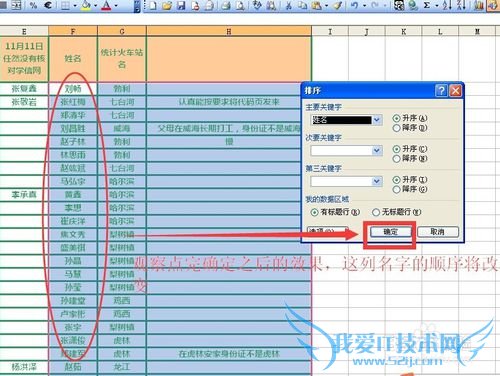Select 升序(A) for the primary key
The height and width of the screenshot is (376, 500).
410,118
